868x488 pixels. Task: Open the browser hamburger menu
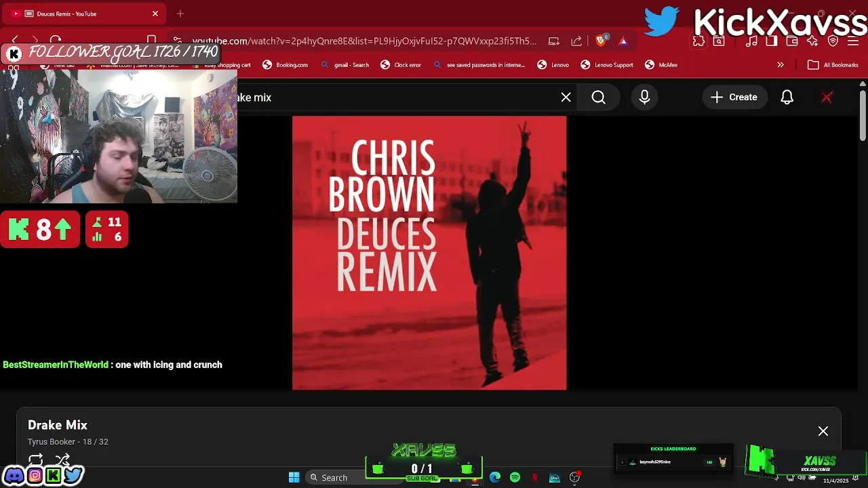click(853, 41)
